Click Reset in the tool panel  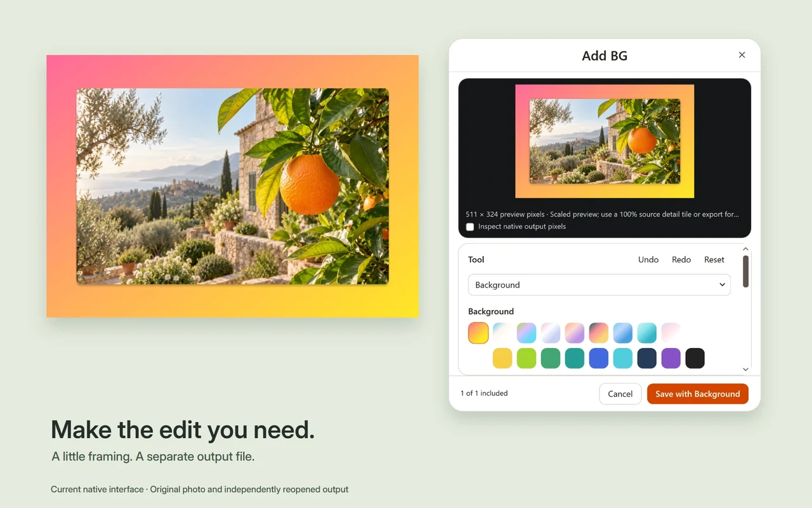[x=714, y=260]
